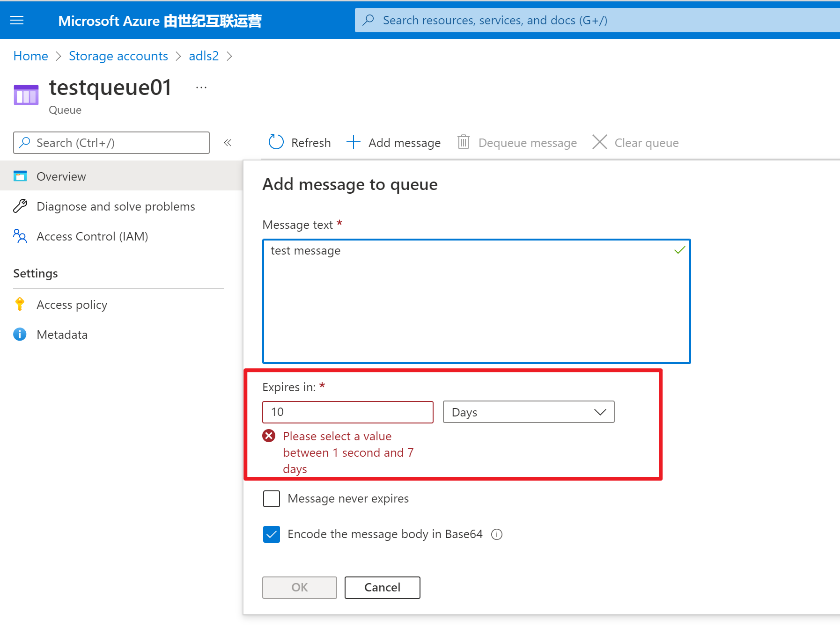This screenshot has width=840, height=627.
Task: Click the Access policy key icon
Action: coord(20,305)
